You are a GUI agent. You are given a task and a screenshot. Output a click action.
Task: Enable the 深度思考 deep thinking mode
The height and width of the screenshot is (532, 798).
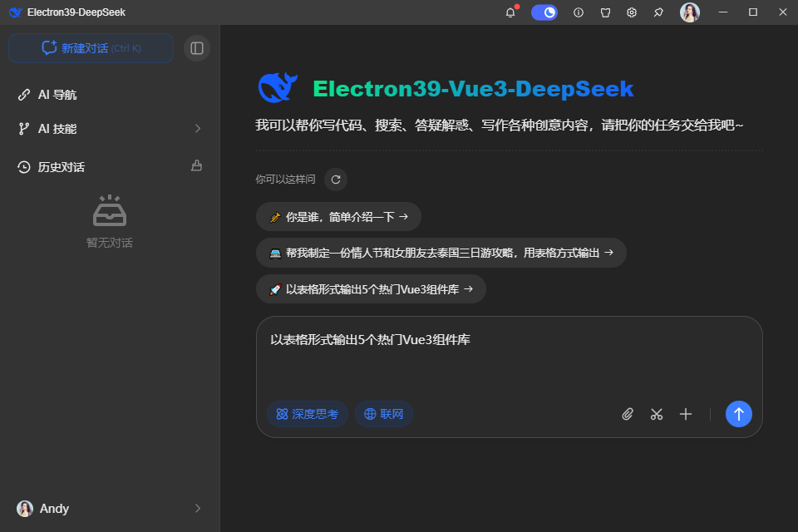(x=308, y=413)
